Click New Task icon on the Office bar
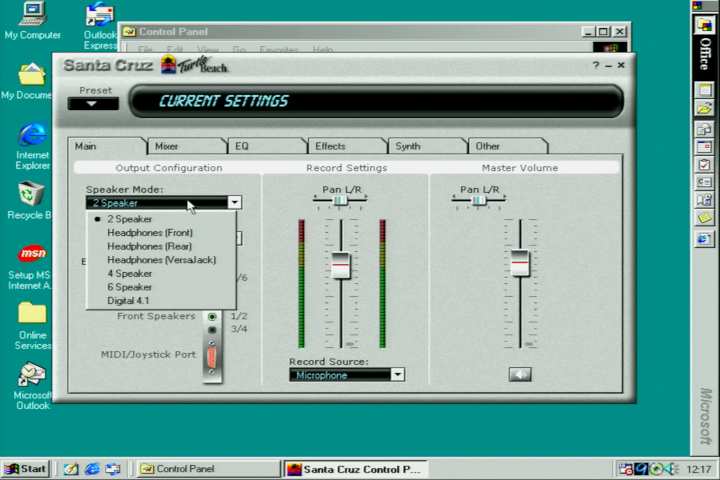This screenshot has width=720, height=480. coord(705,164)
